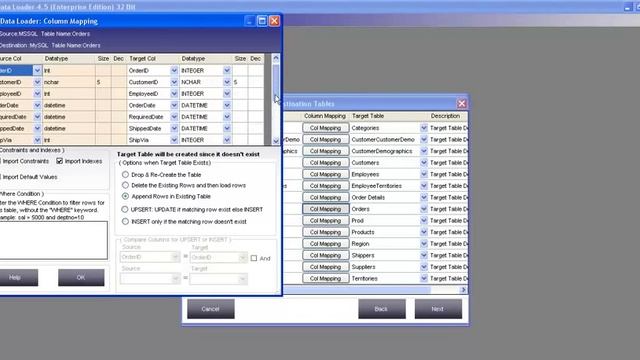The image size is (640, 360).
Task: Proceed with the Next button
Action: point(438,309)
